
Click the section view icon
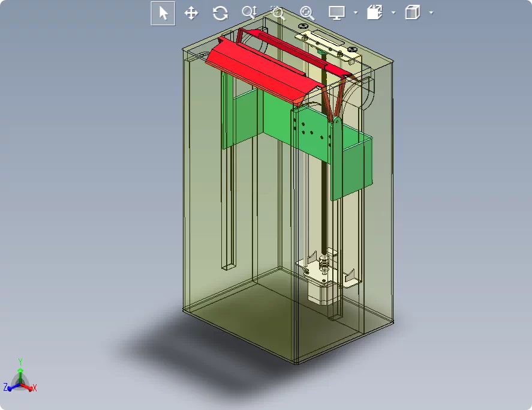point(375,13)
